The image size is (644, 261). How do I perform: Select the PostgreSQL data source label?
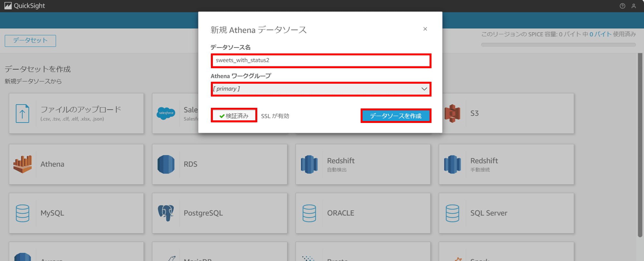[x=203, y=213]
